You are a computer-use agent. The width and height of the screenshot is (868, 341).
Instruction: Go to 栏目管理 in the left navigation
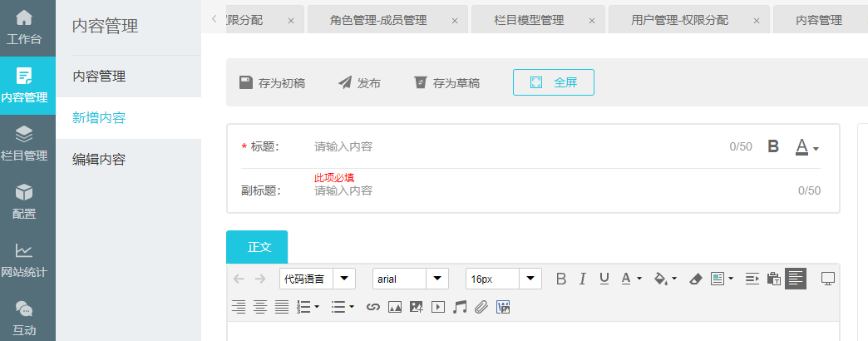pos(25,144)
